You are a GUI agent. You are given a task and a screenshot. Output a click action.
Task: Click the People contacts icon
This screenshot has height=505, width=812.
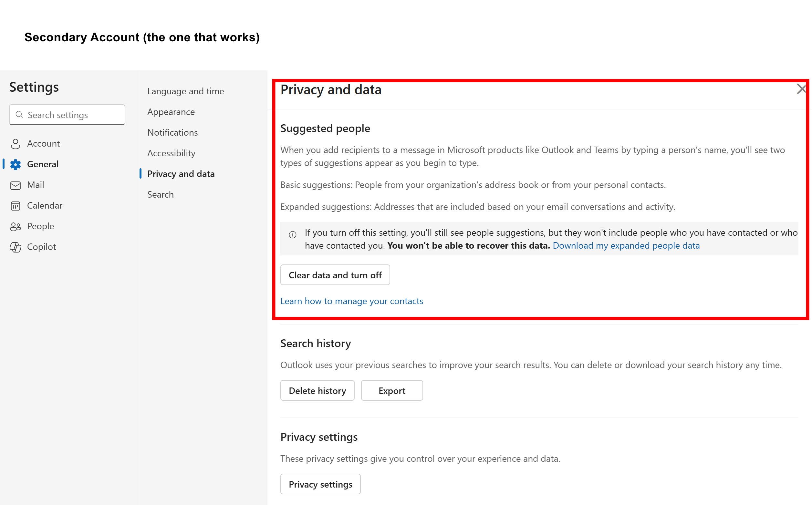[16, 226]
